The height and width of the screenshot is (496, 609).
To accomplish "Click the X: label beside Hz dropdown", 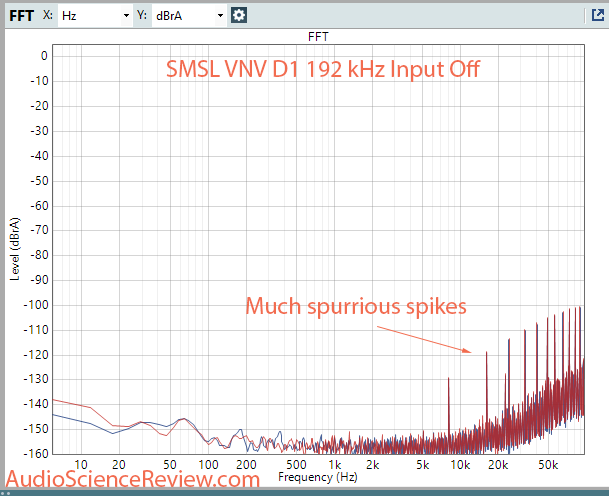I will [48, 15].
